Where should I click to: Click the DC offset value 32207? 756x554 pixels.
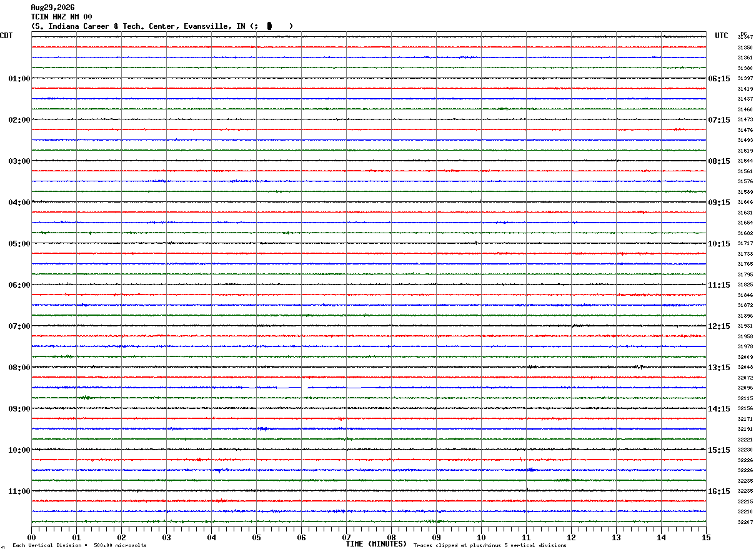[745, 522]
